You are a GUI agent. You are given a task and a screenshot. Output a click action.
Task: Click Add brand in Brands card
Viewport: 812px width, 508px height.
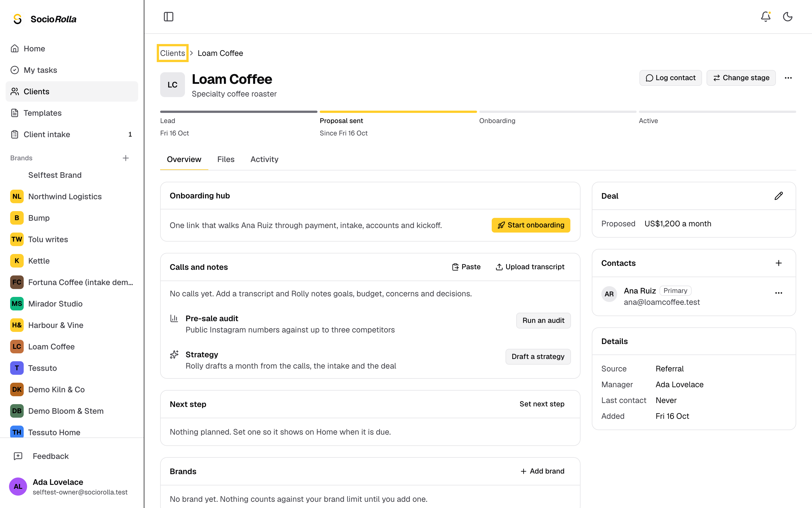pos(542,471)
